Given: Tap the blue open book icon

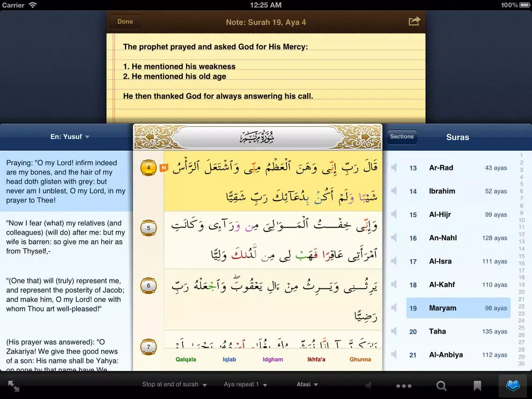Looking at the screenshot, I should (x=513, y=386).
